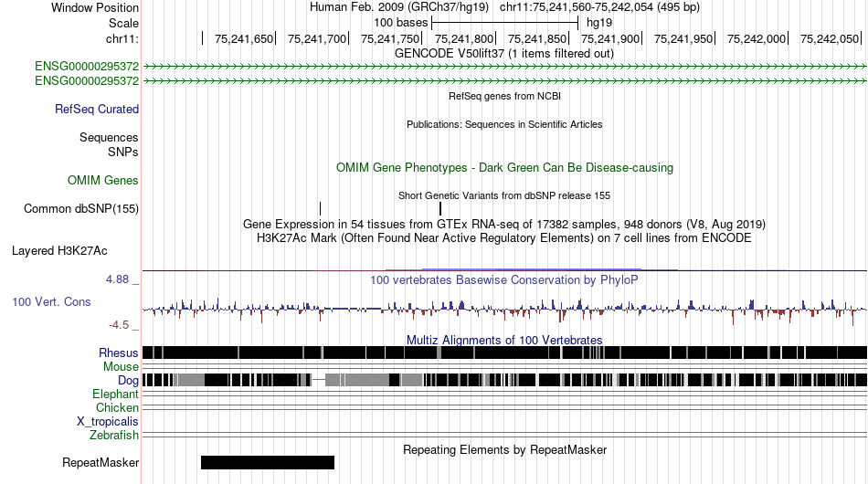Screen dimensions: 868x484
Task: Open RefSeq Curated track settings
Action: (x=97, y=109)
